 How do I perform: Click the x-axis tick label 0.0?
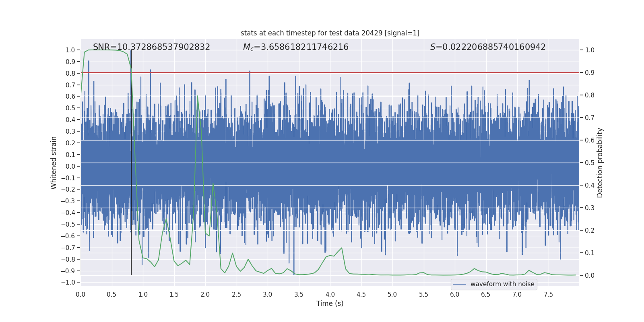coord(80,295)
